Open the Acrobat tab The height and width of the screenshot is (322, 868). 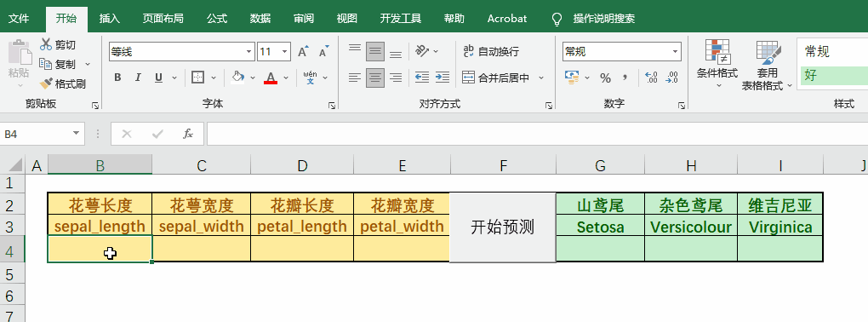pyautogui.click(x=507, y=18)
